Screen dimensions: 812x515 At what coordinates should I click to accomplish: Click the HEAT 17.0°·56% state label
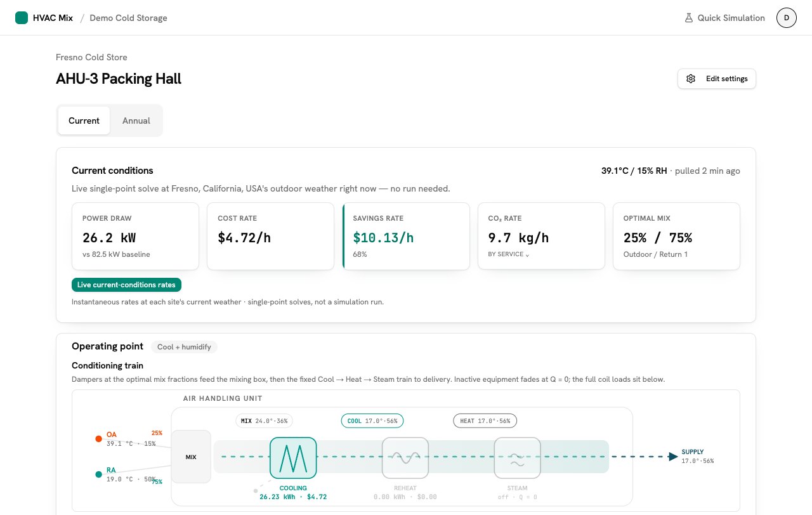485,420
